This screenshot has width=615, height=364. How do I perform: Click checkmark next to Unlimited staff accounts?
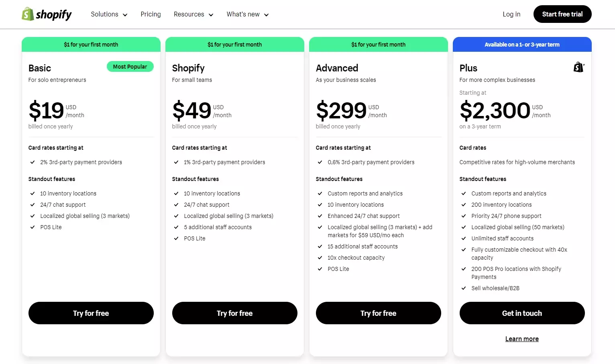[464, 238]
